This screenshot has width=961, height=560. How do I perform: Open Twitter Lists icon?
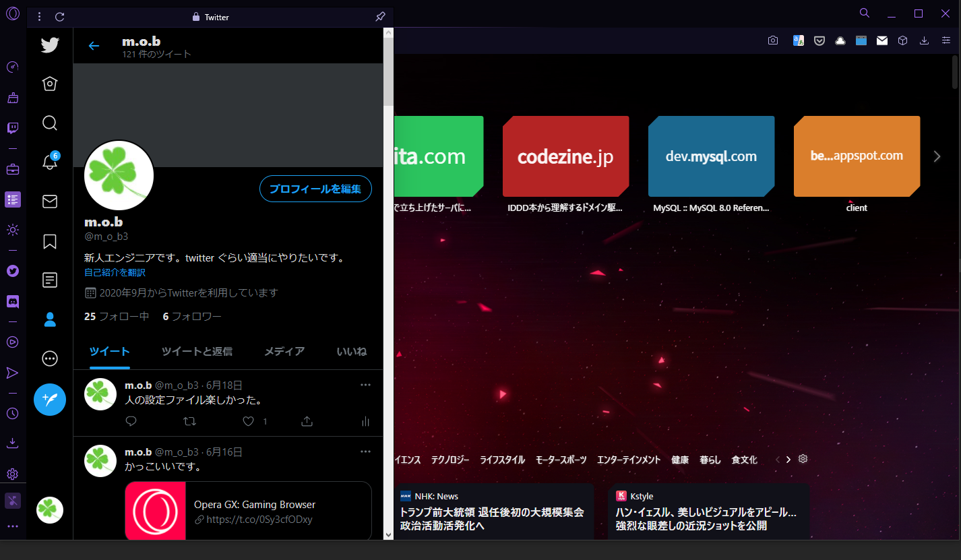point(50,280)
